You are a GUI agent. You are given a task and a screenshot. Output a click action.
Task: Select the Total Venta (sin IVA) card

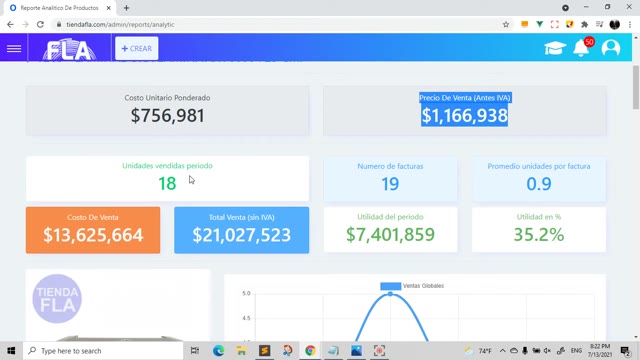tap(242, 230)
